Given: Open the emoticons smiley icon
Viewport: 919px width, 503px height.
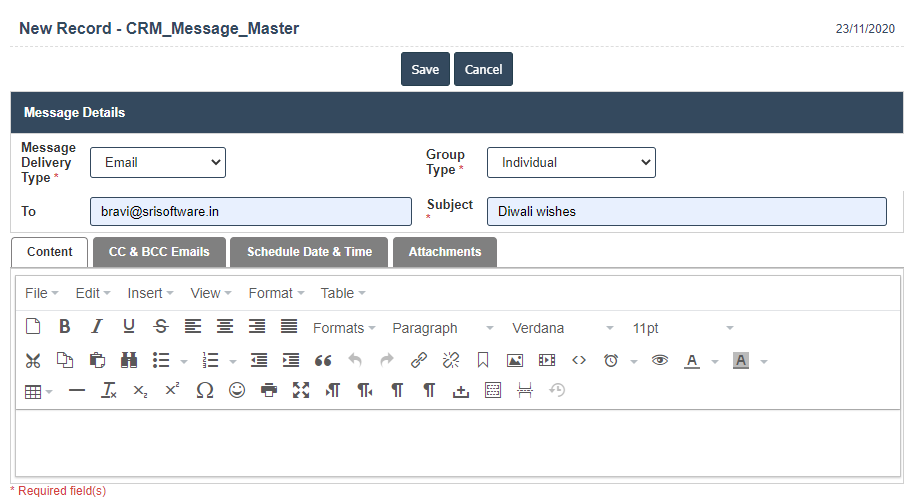Looking at the screenshot, I should tap(237, 391).
